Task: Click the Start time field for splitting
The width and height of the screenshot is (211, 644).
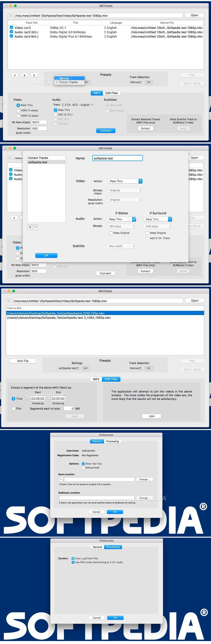Action: point(38,399)
